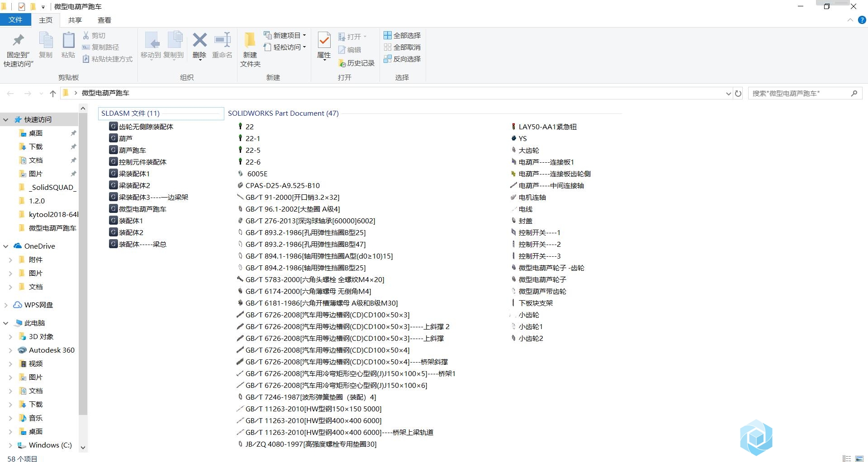Open the Easy access (轻松访问) dropdown
The height and width of the screenshot is (462, 868).
(x=285, y=47)
